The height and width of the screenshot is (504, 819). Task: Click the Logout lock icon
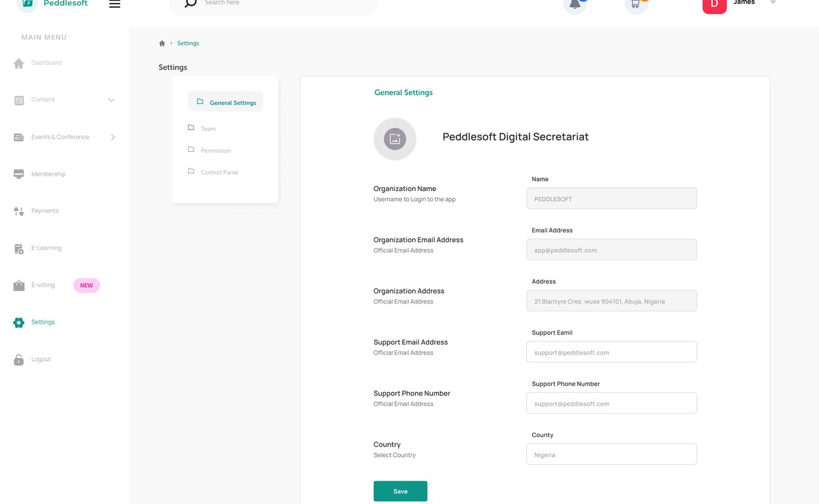click(x=19, y=360)
